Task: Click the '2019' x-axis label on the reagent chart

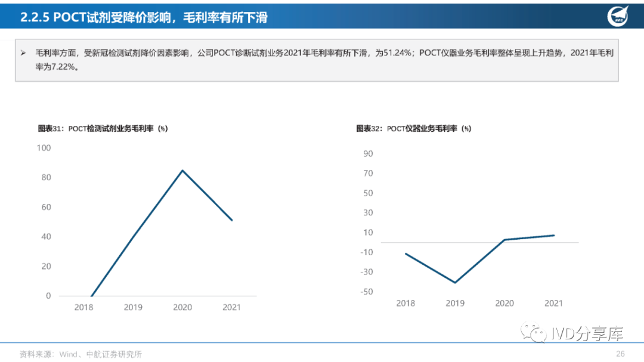Action: point(133,307)
